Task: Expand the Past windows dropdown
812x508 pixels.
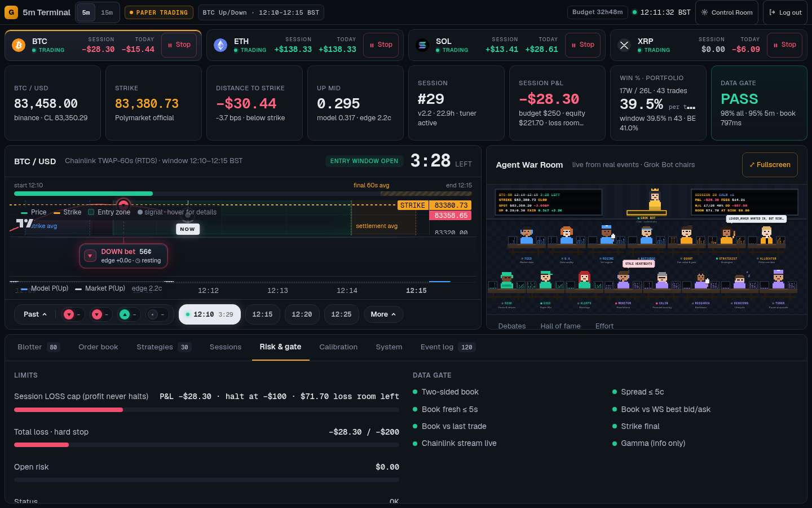Action: tap(35, 314)
